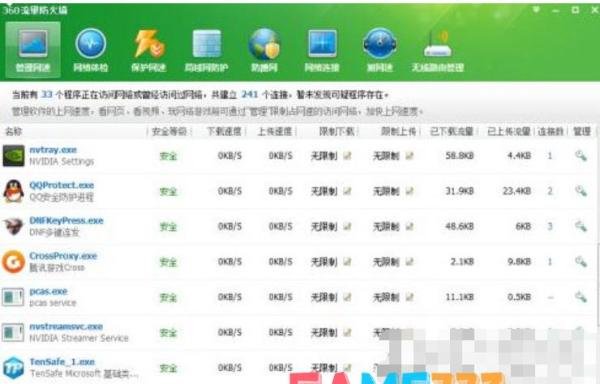Edit download limit for nvtray.exe
The width and height of the screenshot is (600, 384).
[347, 156]
